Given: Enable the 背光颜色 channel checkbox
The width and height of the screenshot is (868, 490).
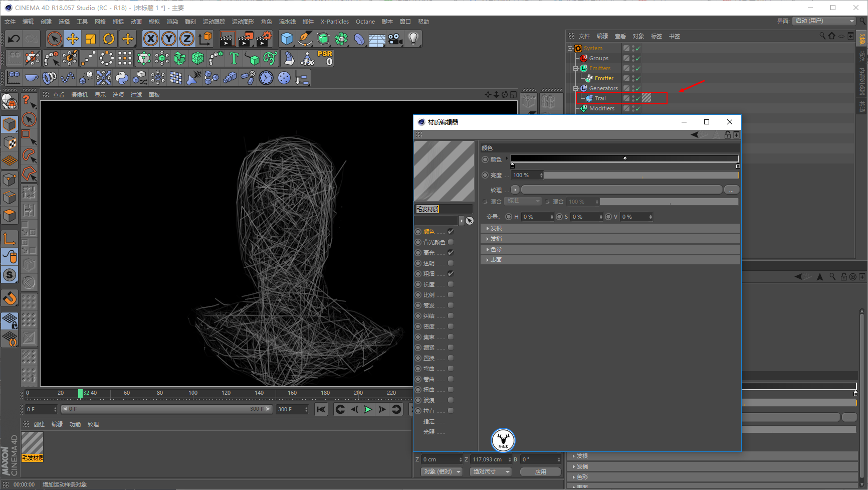Looking at the screenshot, I should pyautogui.click(x=451, y=242).
